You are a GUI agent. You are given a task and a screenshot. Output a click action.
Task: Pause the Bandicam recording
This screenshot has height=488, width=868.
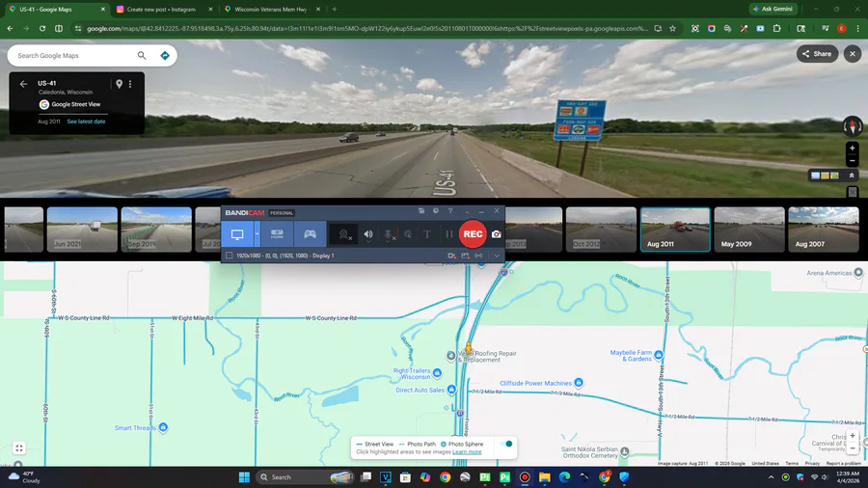click(448, 234)
